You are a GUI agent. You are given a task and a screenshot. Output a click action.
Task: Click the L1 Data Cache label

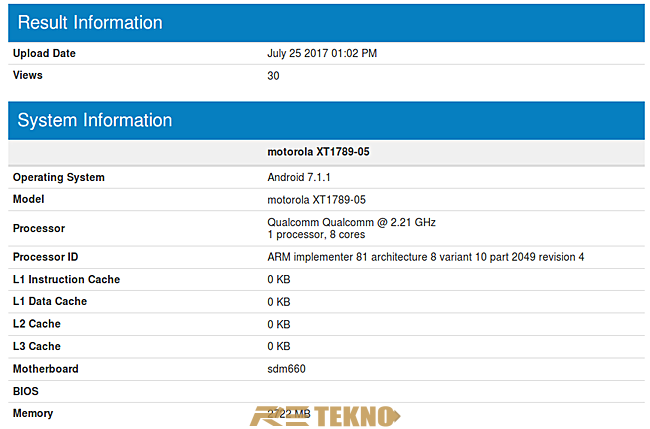pos(50,301)
